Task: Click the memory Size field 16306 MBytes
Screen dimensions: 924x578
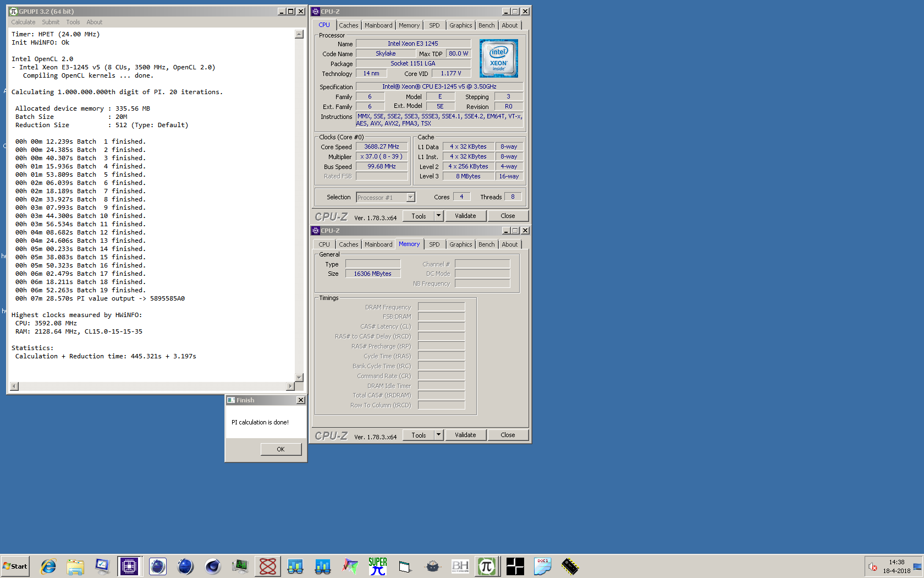Action: point(373,274)
